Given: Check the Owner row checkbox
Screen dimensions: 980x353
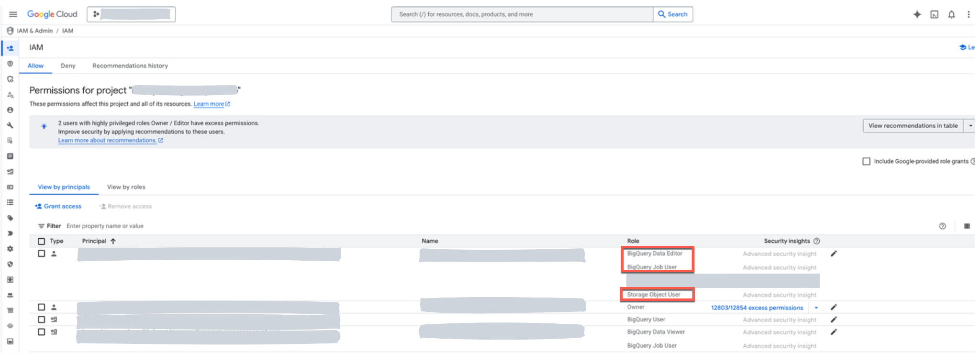Looking at the screenshot, I should coord(42,307).
